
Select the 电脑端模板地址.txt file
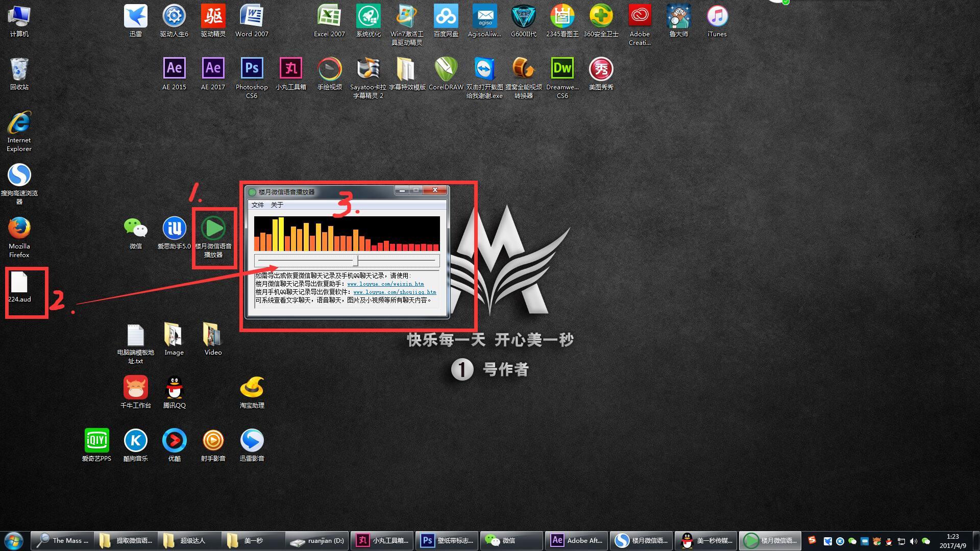(x=136, y=343)
